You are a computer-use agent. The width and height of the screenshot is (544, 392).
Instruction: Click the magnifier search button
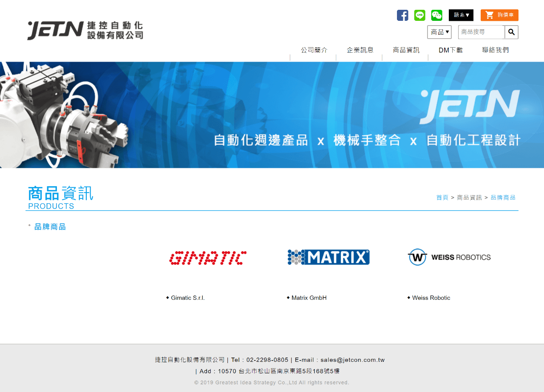click(511, 32)
